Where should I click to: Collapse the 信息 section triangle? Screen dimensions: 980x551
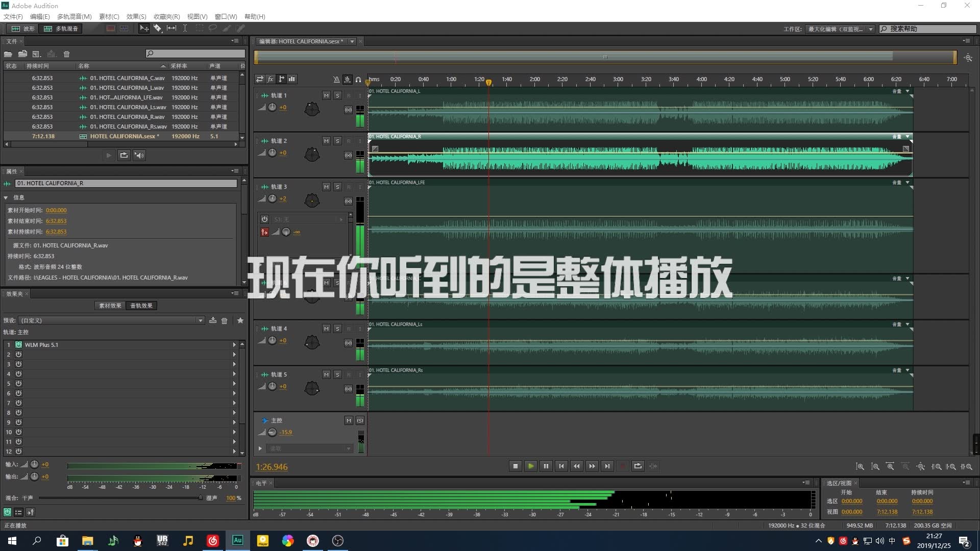[x=6, y=197]
